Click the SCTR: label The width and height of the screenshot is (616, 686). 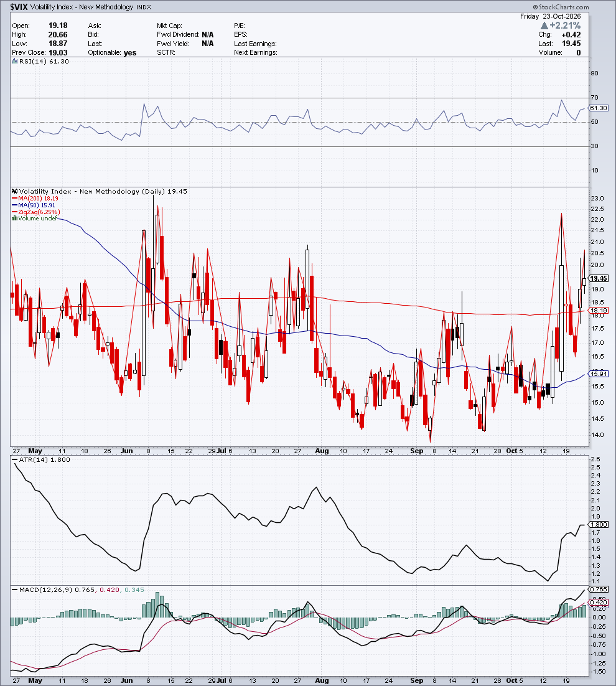click(166, 52)
